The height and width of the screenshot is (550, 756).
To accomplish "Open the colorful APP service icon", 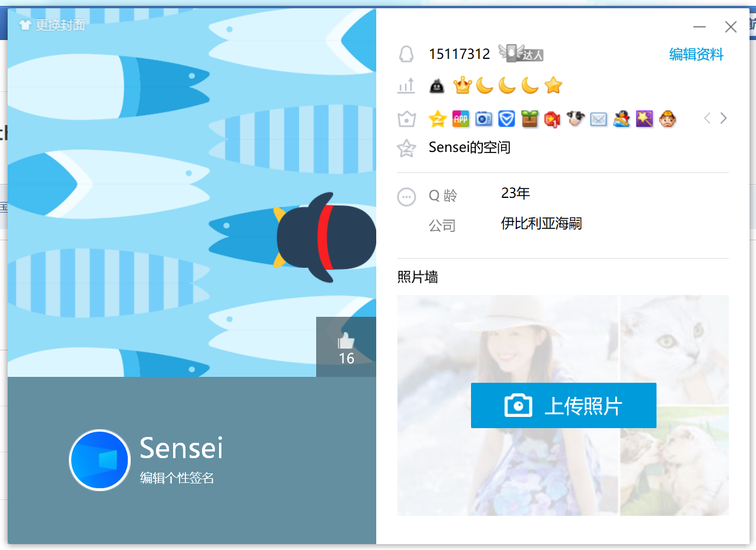I will click(460, 118).
